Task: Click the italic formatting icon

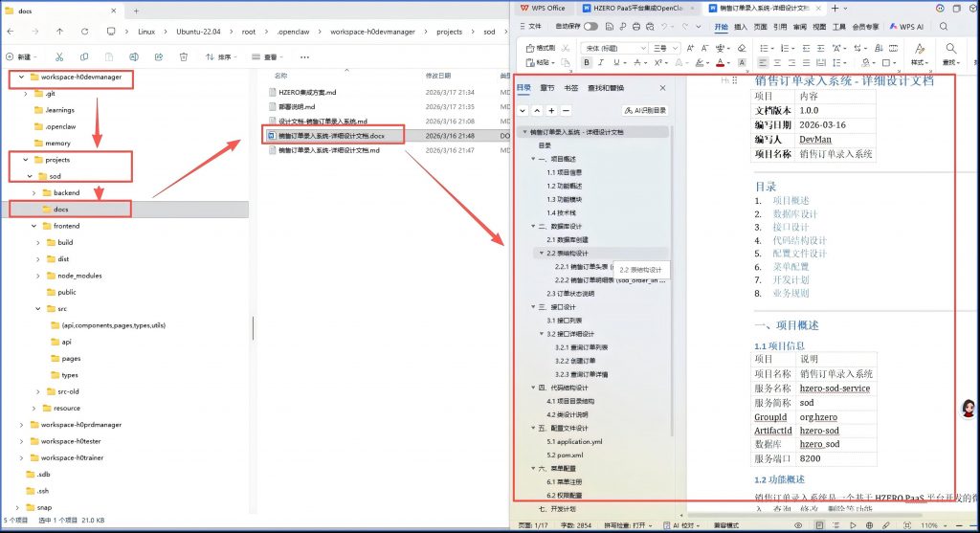Action: (x=602, y=62)
